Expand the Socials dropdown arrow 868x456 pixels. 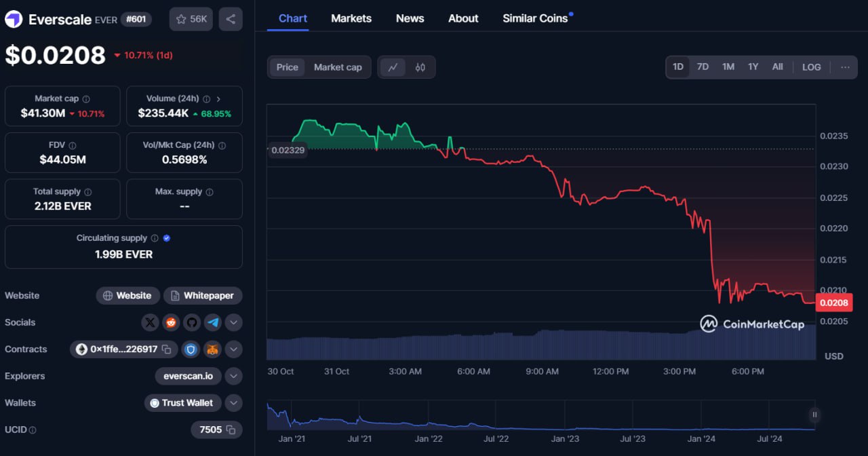pos(233,322)
